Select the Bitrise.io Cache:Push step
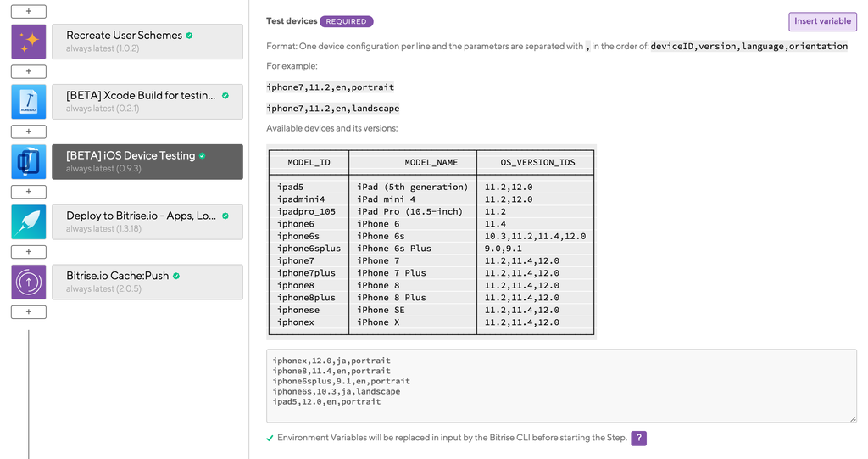 147,283
